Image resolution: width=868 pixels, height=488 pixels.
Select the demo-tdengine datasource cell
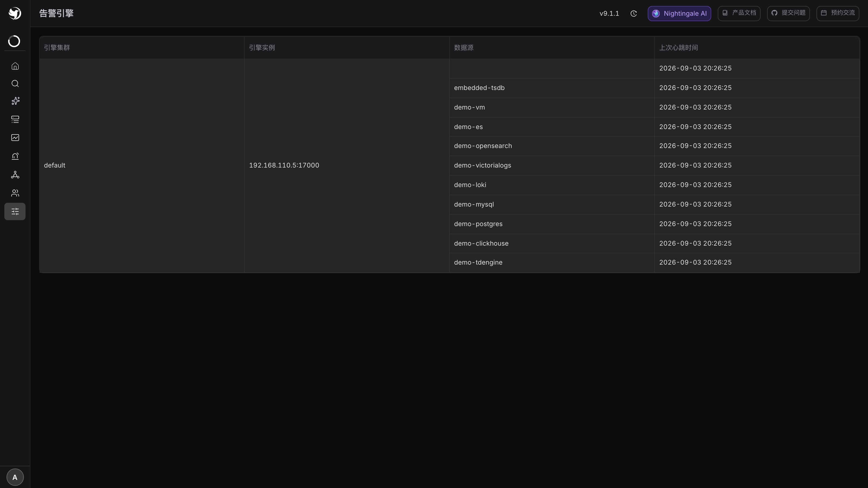point(552,262)
